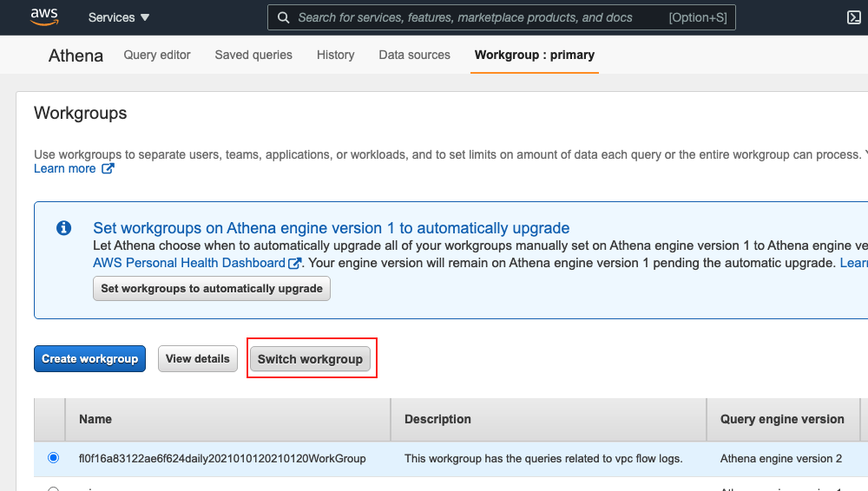Click description 'This workgroup has the queries related to vpc flow logs.'

tap(543, 458)
